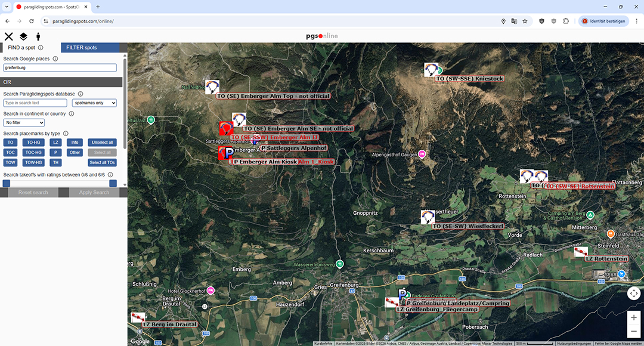Open the map layers icon
This screenshot has height=346, width=644.
tap(23, 36)
